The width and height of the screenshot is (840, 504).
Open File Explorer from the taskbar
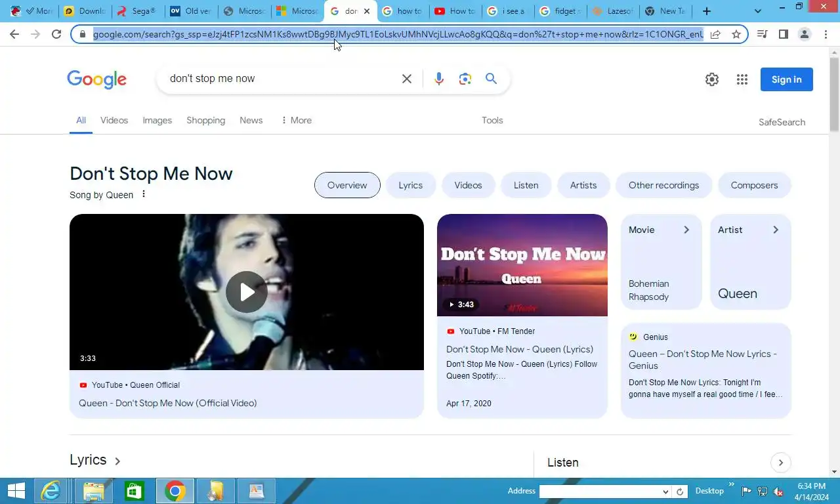[94, 491]
